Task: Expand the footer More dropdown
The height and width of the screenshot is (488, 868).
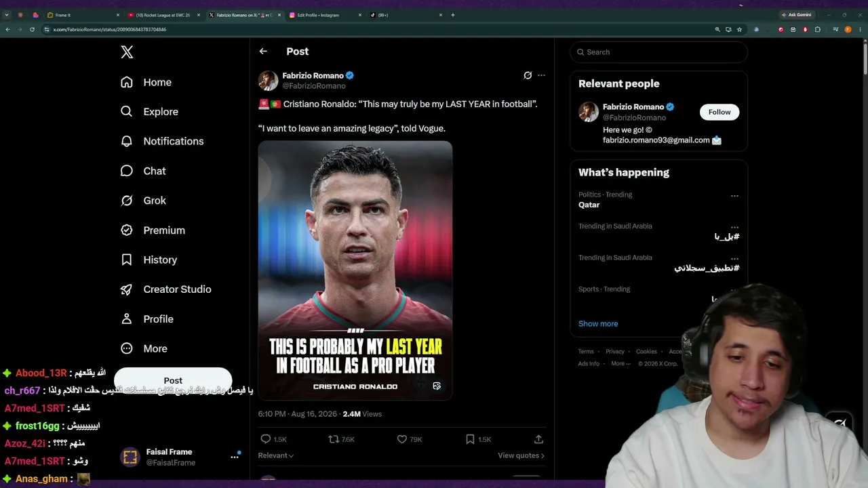Action: coord(620,364)
